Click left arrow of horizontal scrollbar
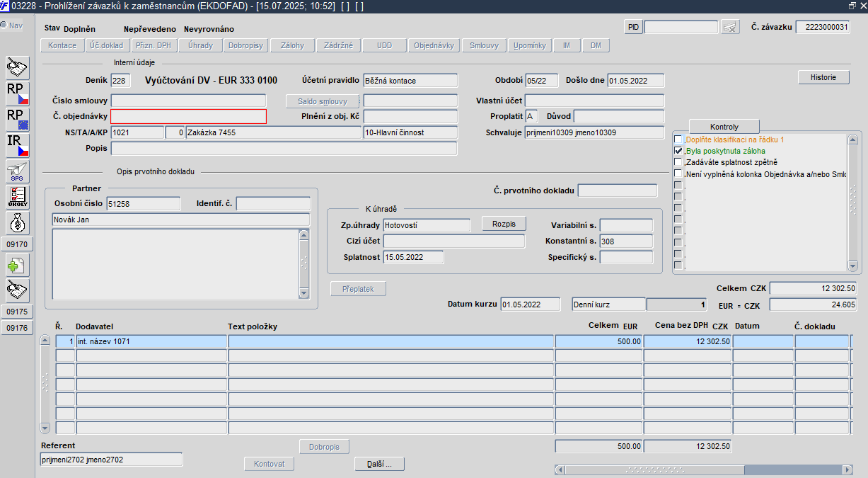The height and width of the screenshot is (478, 868). tap(560, 469)
